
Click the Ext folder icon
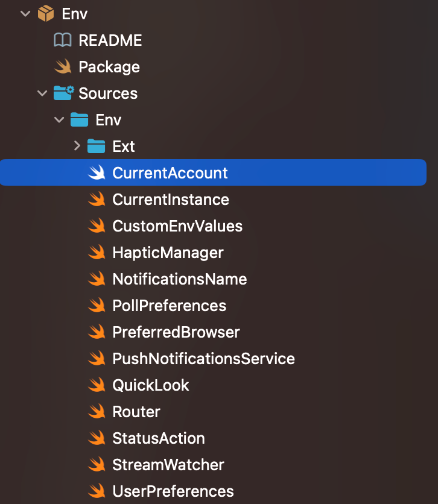(x=96, y=146)
